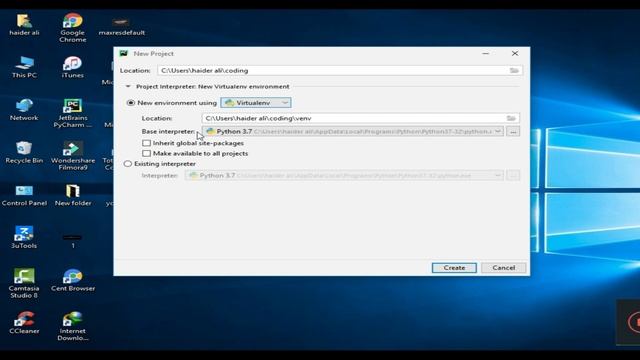The width and height of the screenshot is (640, 360).
Task: Open the Control Panel desktop icon
Action: point(24,195)
